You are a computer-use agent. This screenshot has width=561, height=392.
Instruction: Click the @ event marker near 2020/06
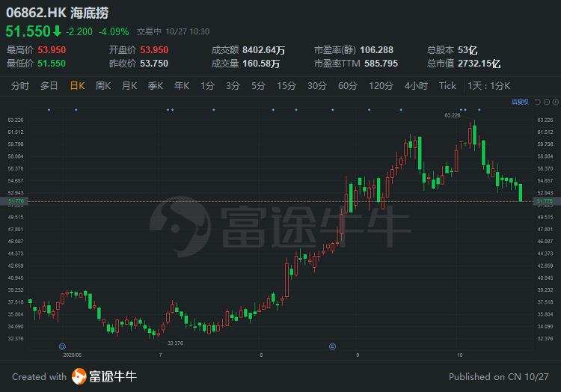[62, 346]
